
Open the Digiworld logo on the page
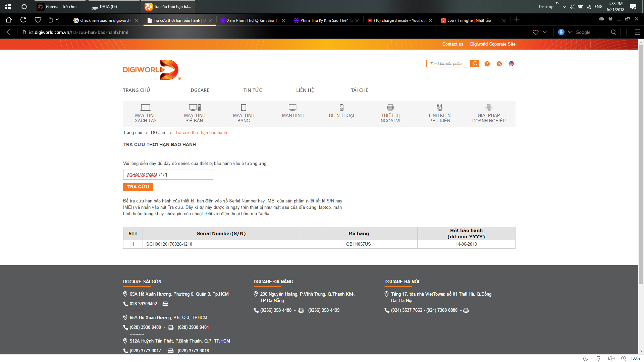pos(152,70)
